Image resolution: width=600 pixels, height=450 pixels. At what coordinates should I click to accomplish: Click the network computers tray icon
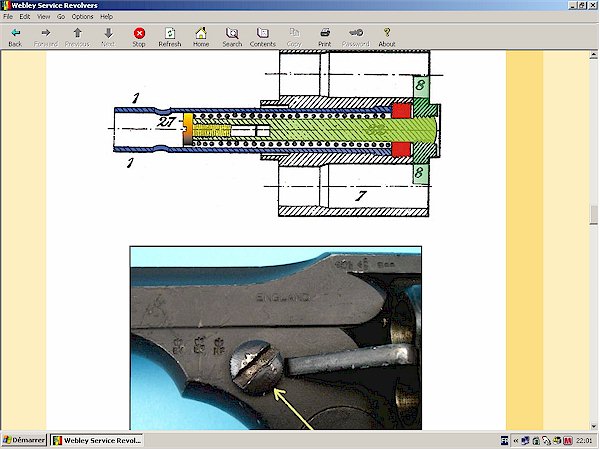[x=525, y=441]
